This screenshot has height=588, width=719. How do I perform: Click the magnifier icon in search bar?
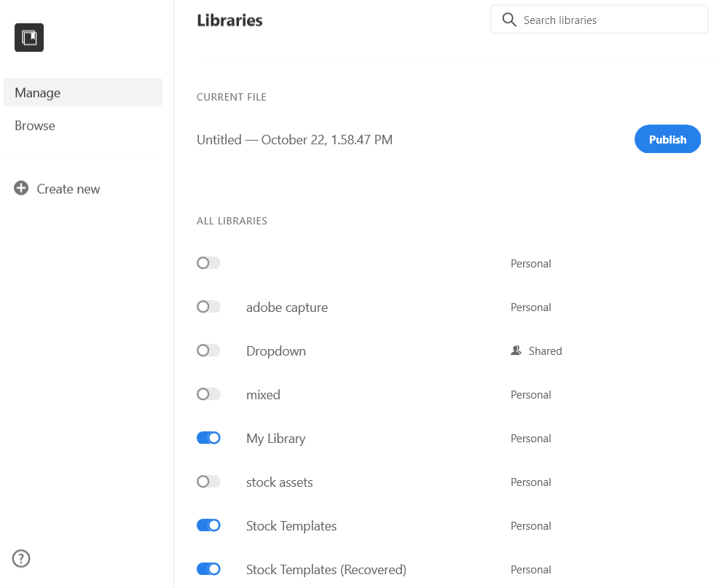coord(509,20)
